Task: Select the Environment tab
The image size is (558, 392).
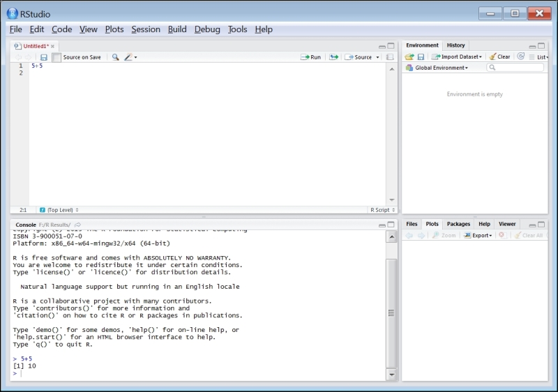Action: tap(423, 45)
